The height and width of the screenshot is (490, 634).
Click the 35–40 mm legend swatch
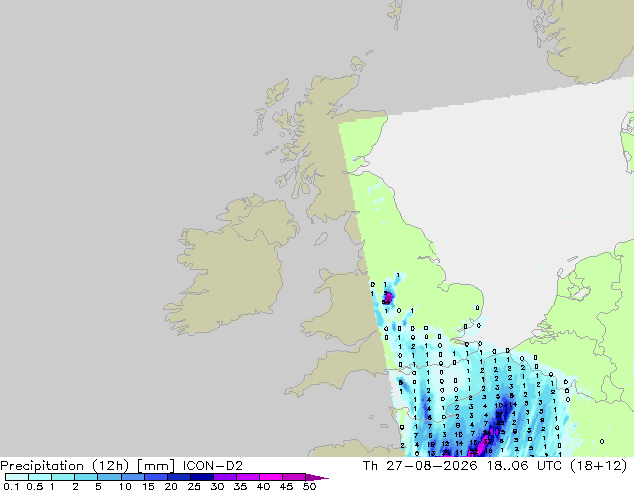(x=247, y=477)
